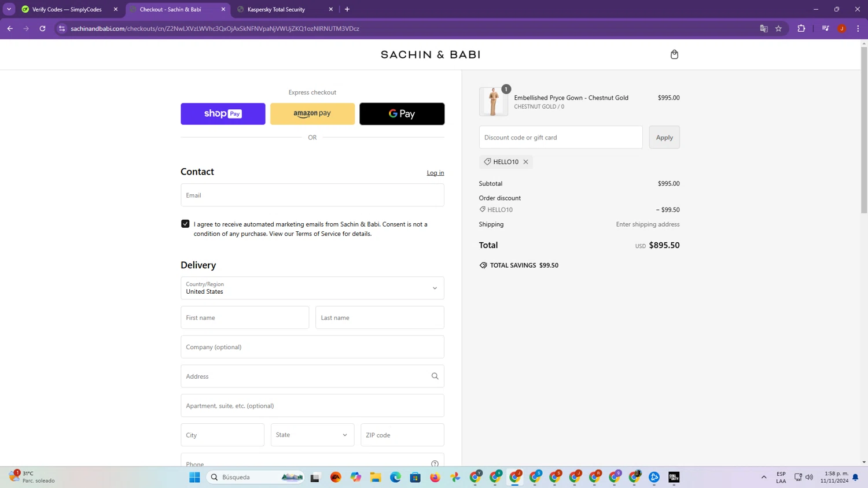
Task: Click the address search magnifier icon
Action: (x=435, y=376)
